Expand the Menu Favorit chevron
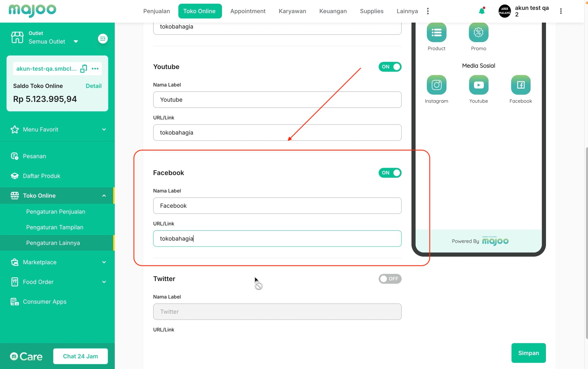Viewport: 588px width, 369px height. (104, 129)
